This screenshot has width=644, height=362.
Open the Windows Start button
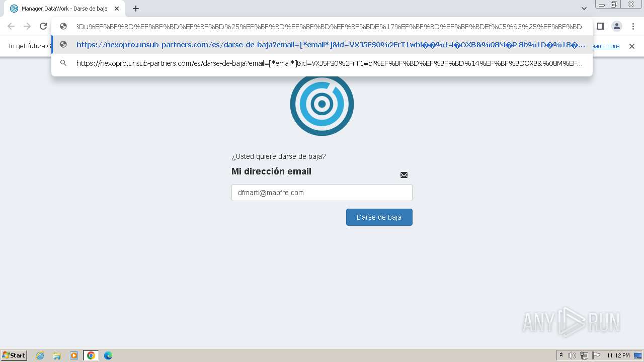(x=14, y=355)
